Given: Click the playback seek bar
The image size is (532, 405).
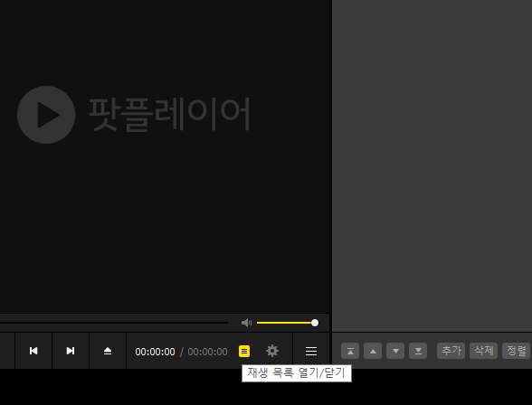Looking at the screenshot, I should click(114, 323).
